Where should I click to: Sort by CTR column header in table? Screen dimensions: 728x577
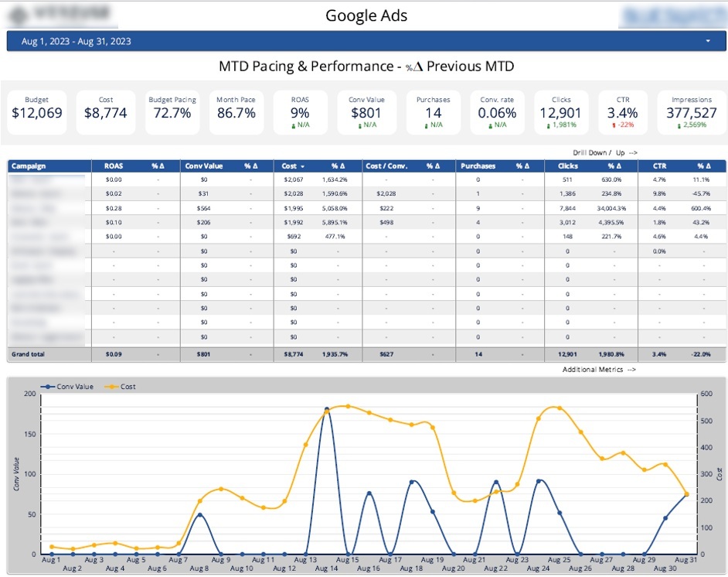click(x=659, y=166)
